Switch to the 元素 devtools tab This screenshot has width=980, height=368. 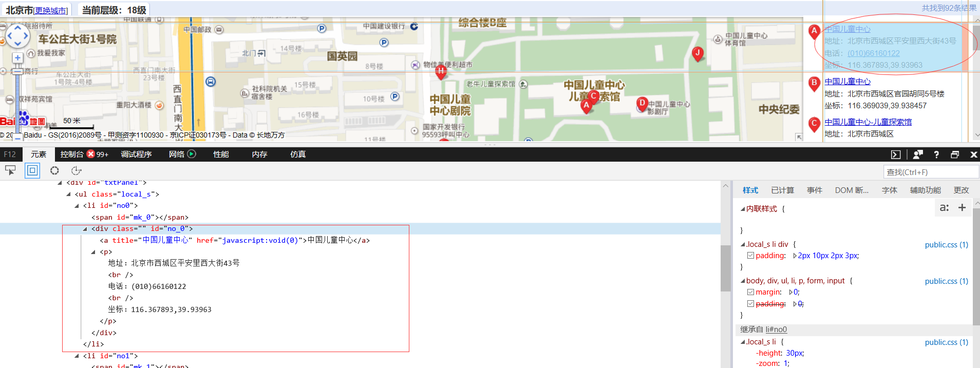click(x=39, y=154)
